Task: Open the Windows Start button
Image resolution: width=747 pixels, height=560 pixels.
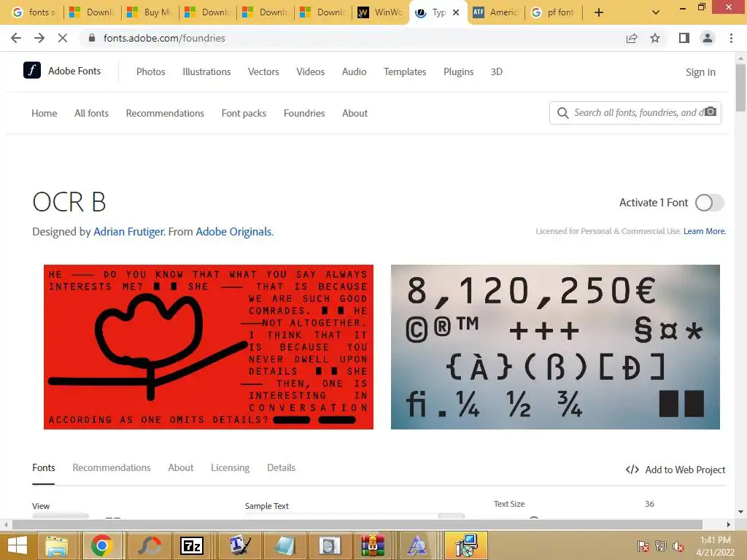Action: click(18, 545)
